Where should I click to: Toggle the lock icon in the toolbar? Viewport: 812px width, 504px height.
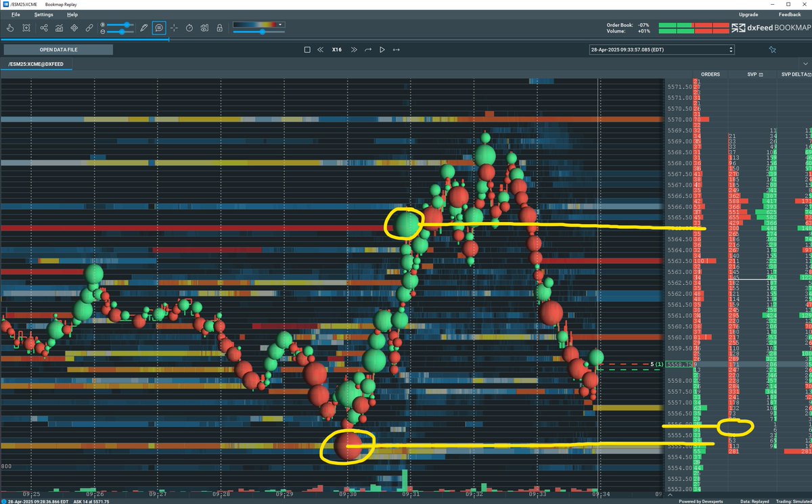(220, 28)
